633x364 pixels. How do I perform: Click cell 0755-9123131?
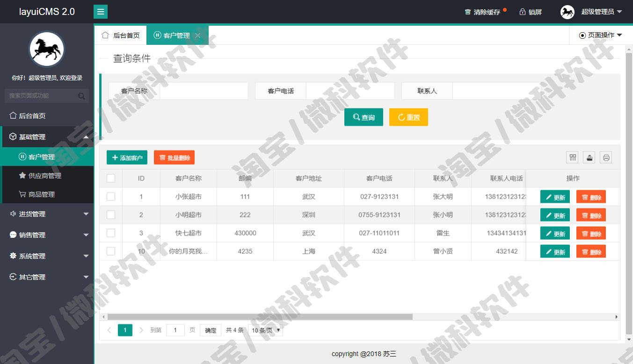click(379, 215)
